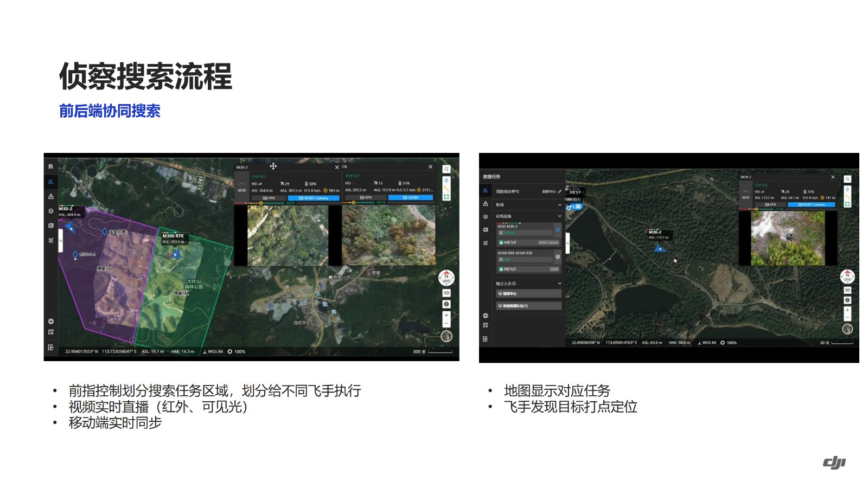The image size is (868, 488).
Task: Toggle livestream for M300 RTK-M300 RTK device
Action: [x=558, y=256]
